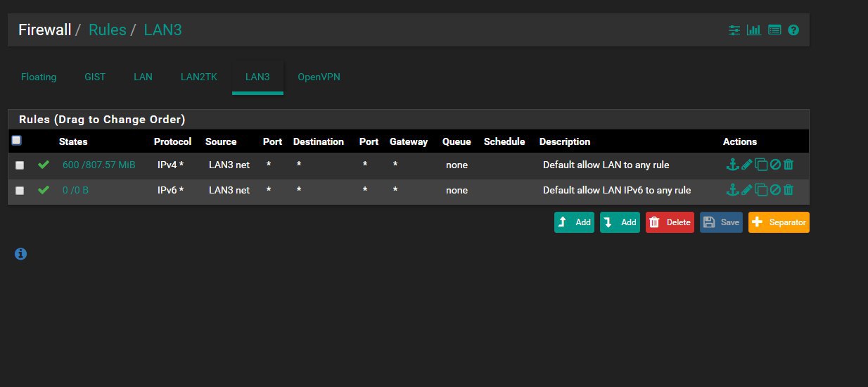Open the 600 /807.57 MiB states link
Screen dimensions: 868x387
[x=99, y=165]
